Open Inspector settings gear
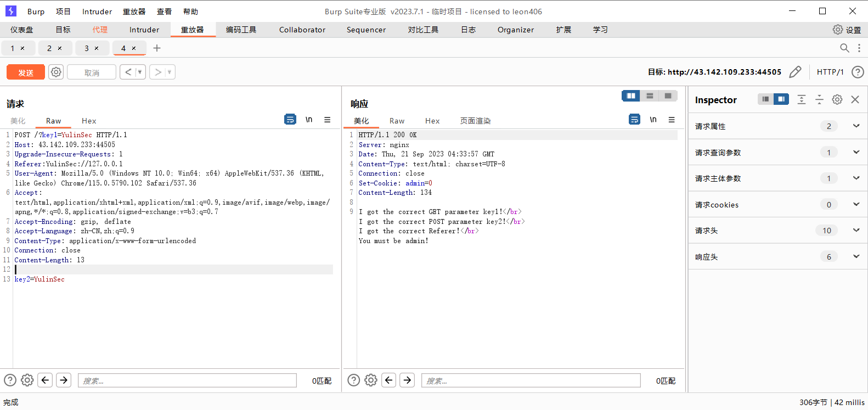The image size is (868, 410). [837, 99]
